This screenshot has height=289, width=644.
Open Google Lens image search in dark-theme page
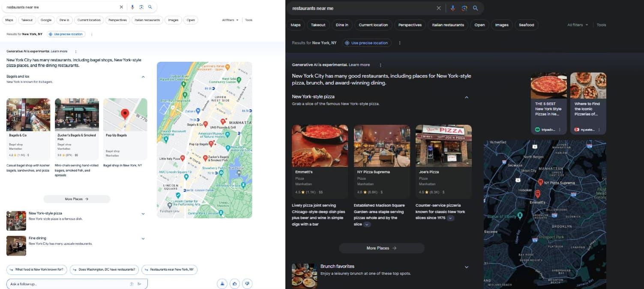point(464,8)
